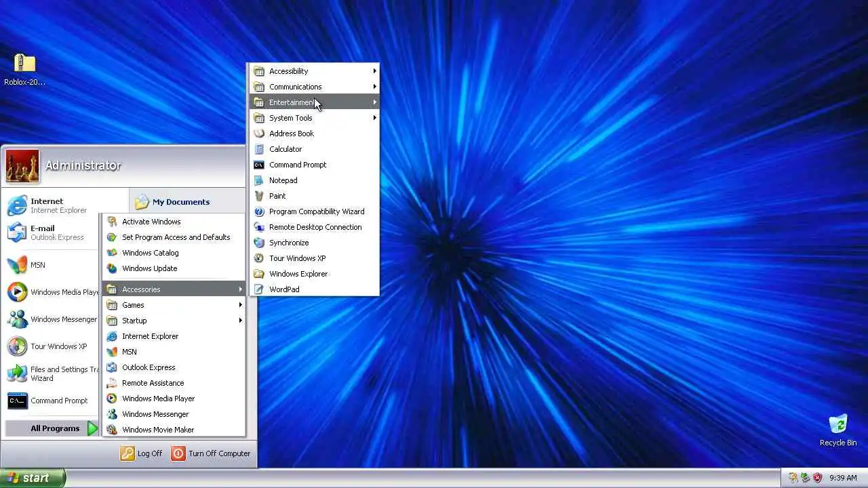Open Tour Windows XP from Start menu left pane
Viewport: 868px width, 488px height.
(53, 346)
